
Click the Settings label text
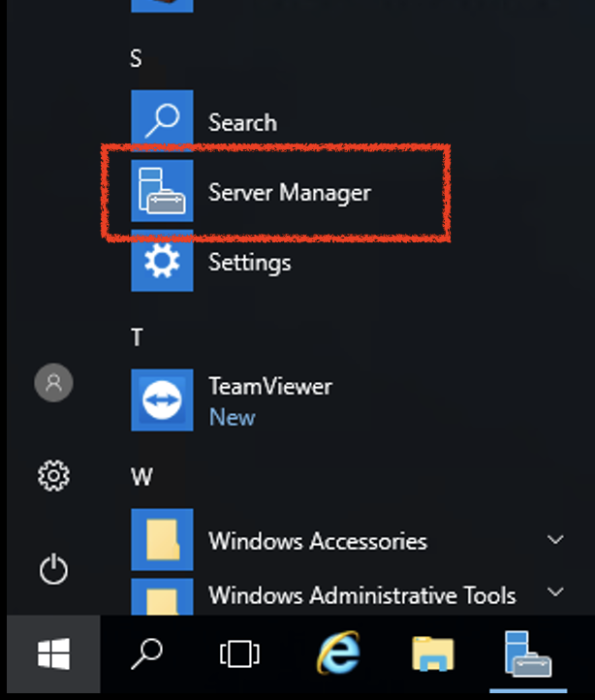249,262
